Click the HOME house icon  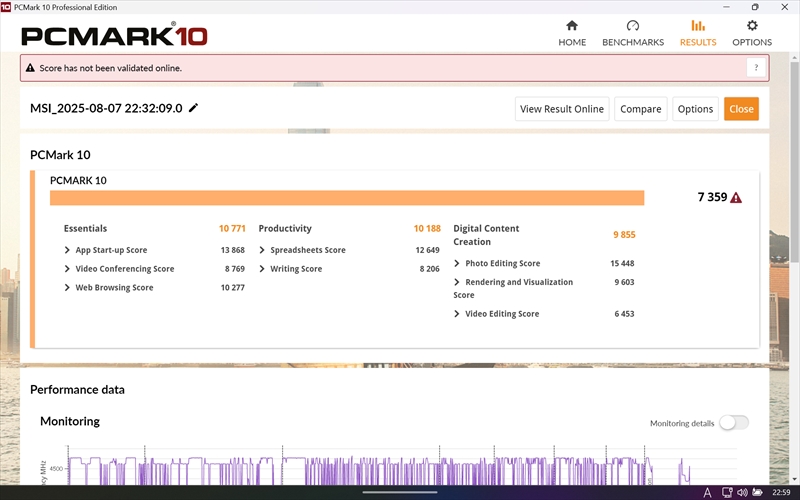572,26
